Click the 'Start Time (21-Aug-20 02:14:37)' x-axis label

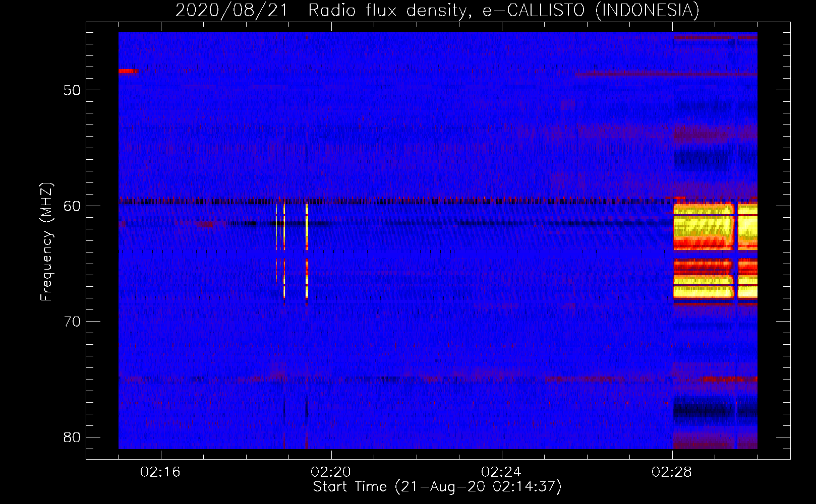[437, 487]
